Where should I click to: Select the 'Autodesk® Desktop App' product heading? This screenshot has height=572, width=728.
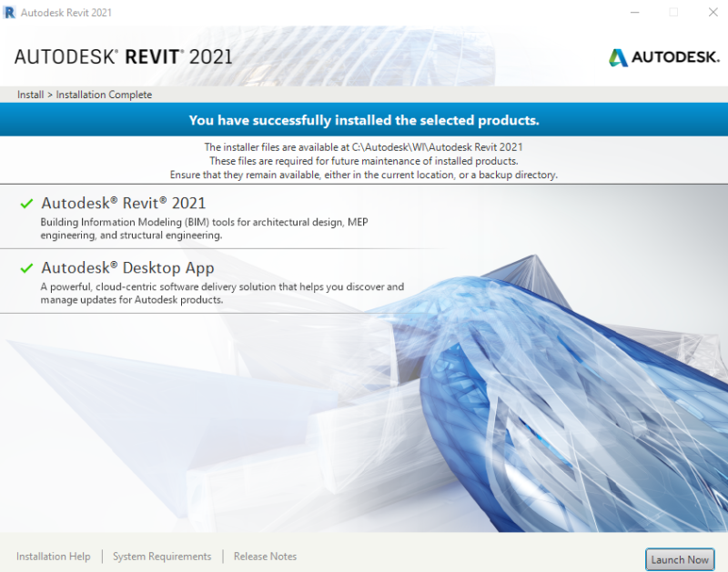coord(127,267)
